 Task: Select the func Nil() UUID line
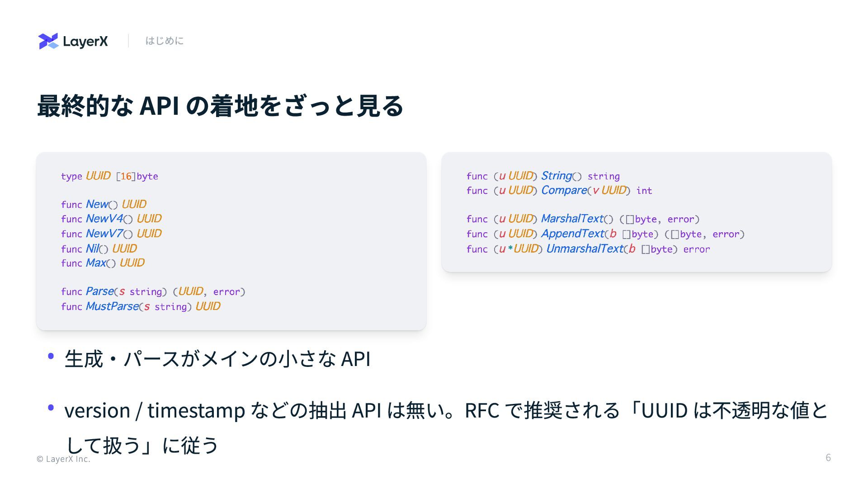[x=99, y=249]
